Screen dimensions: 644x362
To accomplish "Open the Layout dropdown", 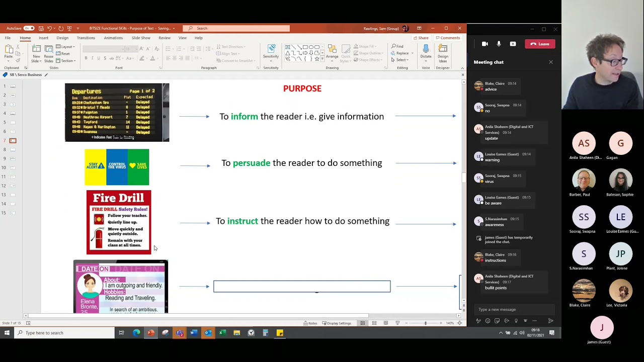I will coord(66,47).
